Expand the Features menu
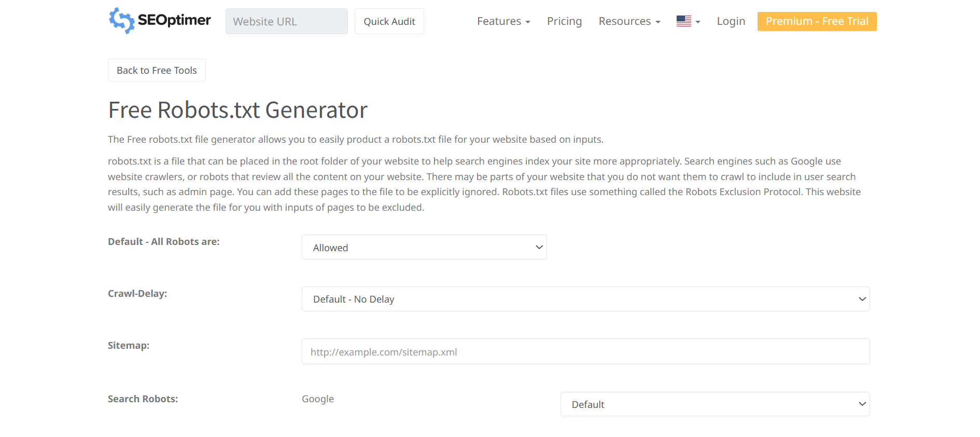The height and width of the screenshot is (437, 980). point(503,21)
